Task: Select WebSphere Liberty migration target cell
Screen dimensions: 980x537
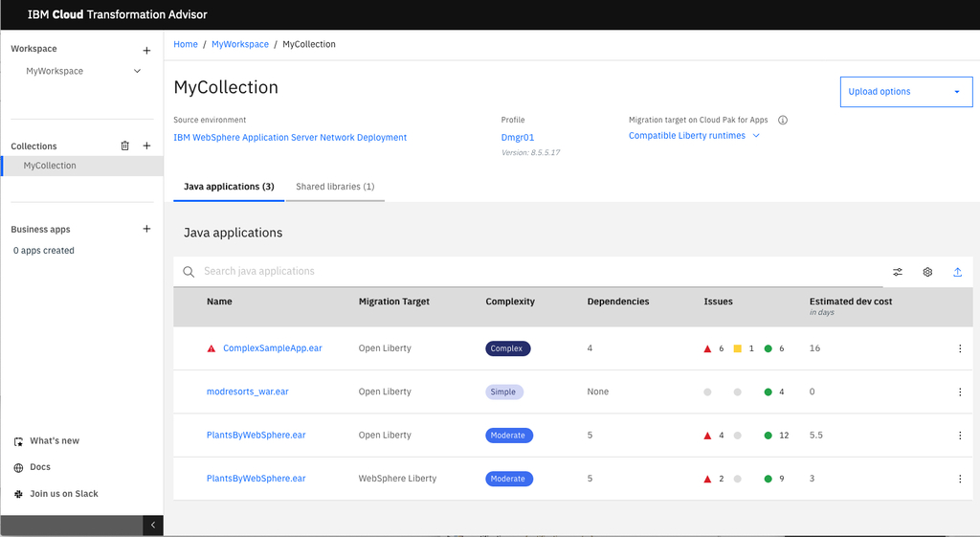Action: pyautogui.click(x=397, y=479)
